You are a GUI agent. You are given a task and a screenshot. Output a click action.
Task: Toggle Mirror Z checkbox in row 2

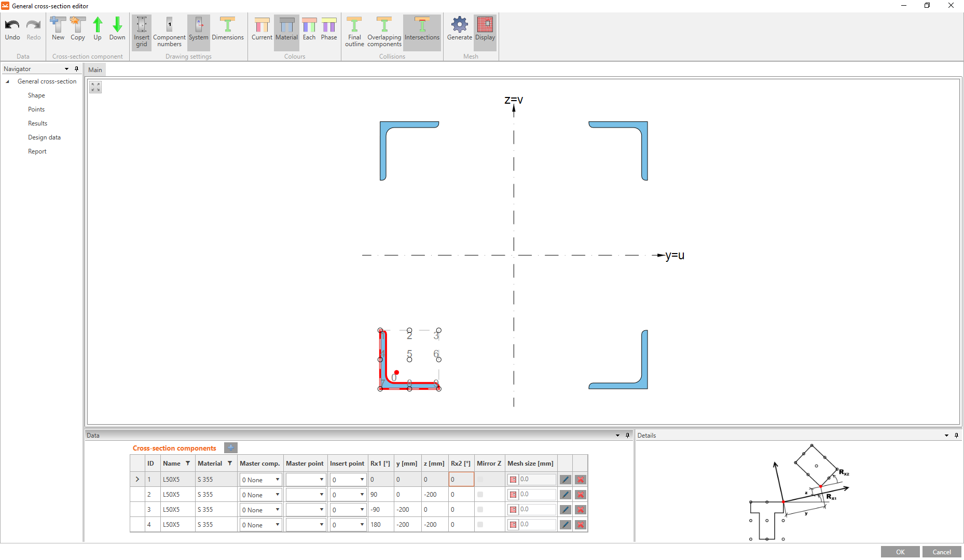point(480,495)
